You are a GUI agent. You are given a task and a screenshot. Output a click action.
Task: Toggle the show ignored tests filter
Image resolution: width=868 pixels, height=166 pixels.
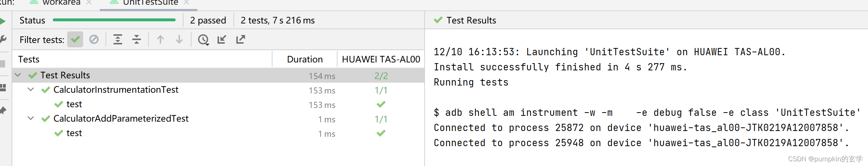pos(94,39)
